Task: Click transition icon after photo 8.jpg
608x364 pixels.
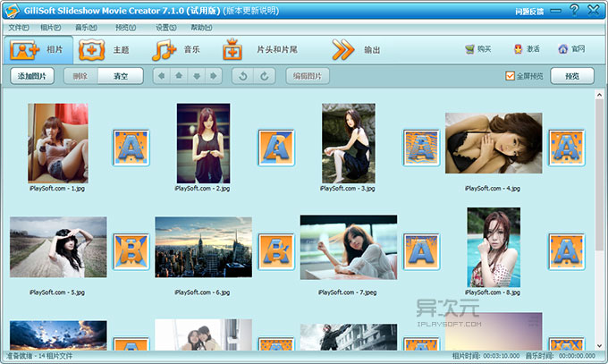Action: coord(567,251)
